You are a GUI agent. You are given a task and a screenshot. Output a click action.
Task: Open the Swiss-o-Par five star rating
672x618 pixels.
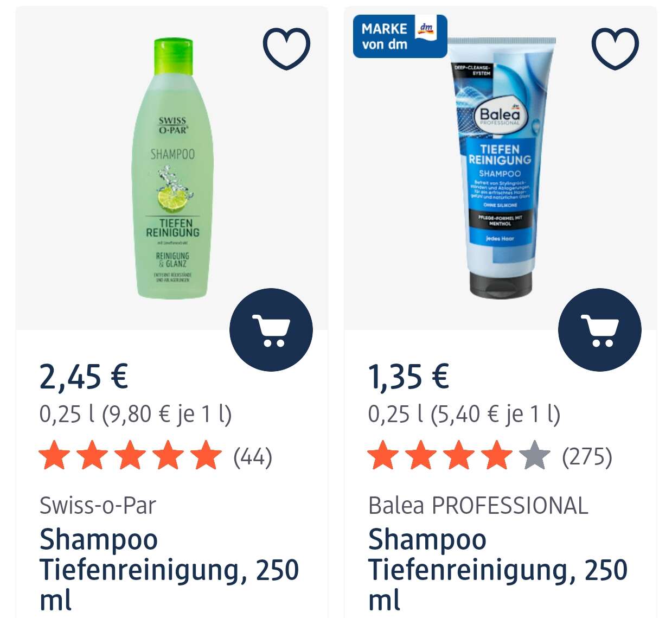tap(130, 456)
